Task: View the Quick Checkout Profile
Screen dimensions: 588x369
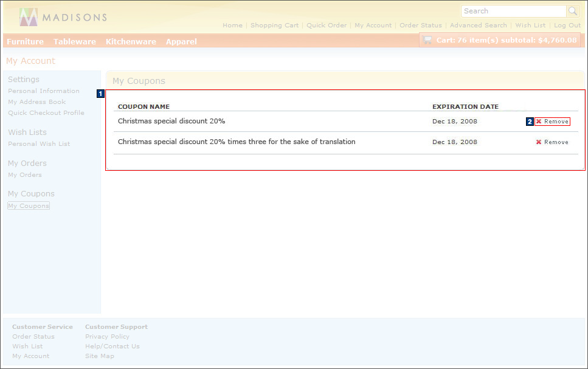Action: [45, 112]
